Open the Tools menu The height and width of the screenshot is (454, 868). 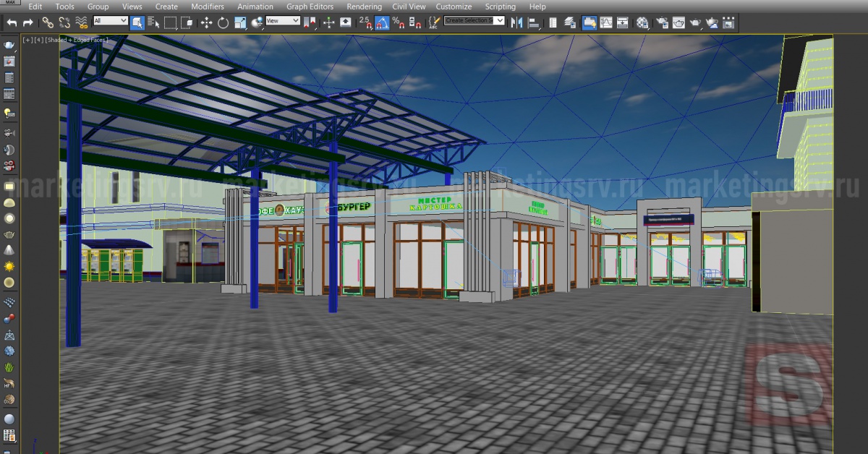coord(64,7)
